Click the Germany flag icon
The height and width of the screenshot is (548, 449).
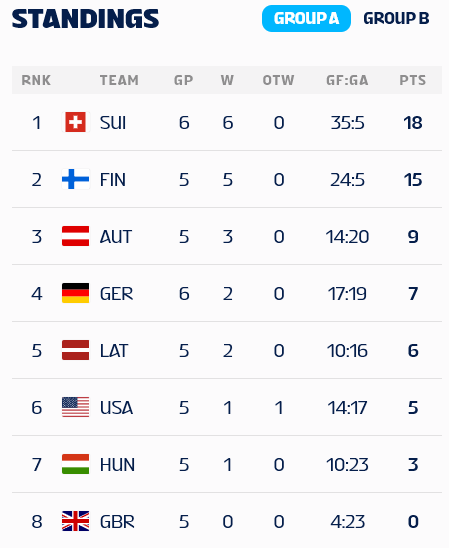click(x=75, y=293)
